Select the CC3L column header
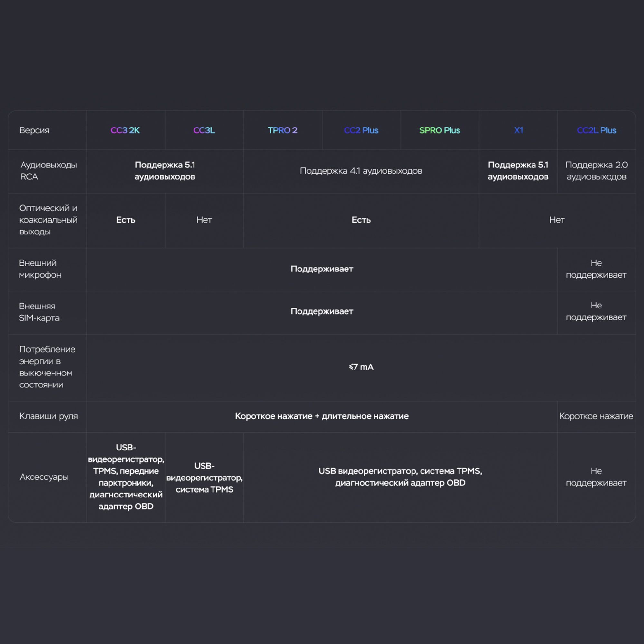The image size is (644, 644). pos(204,130)
